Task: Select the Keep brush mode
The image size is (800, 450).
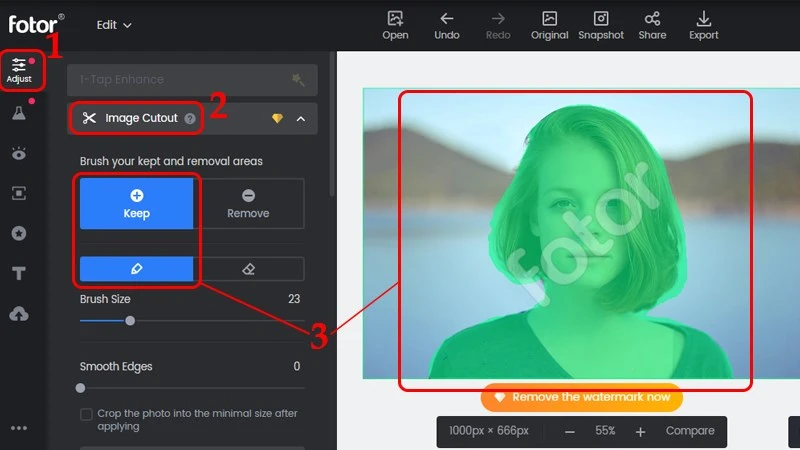Action: [137, 204]
